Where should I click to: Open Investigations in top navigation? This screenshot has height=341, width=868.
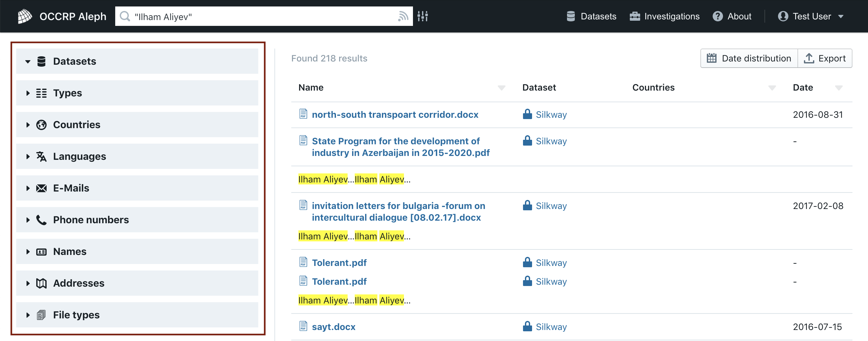click(664, 16)
